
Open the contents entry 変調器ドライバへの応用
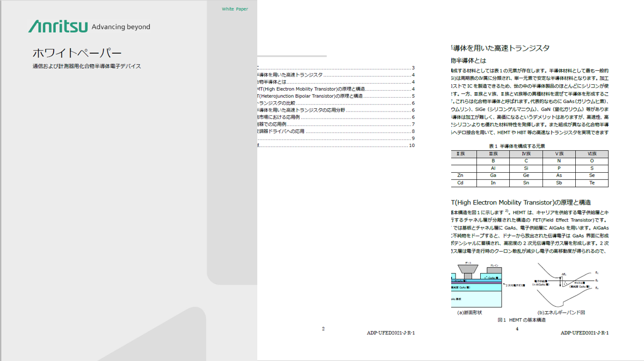tap(281, 131)
